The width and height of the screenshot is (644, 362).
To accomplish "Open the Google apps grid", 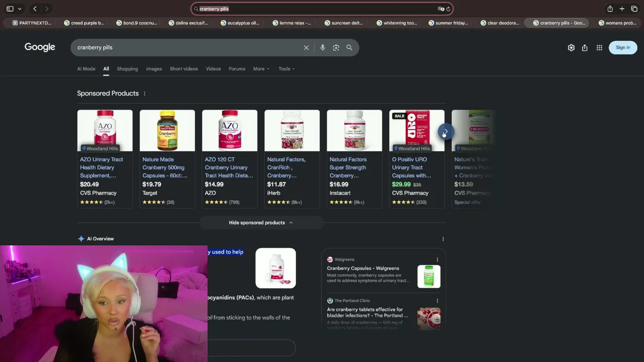I will (599, 48).
